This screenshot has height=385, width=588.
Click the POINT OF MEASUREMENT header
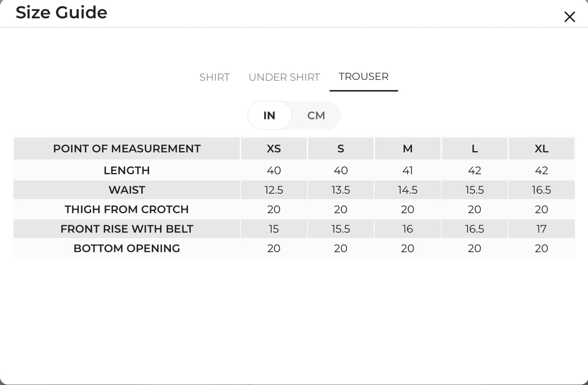pyautogui.click(x=127, y=149)
